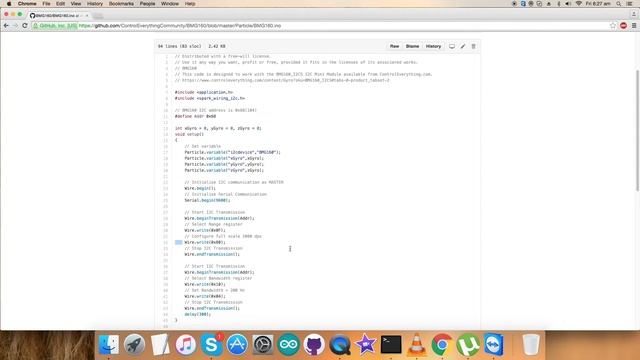Click the Wi-Fi status icon
The image size is (640, 360).
point(578,4)
